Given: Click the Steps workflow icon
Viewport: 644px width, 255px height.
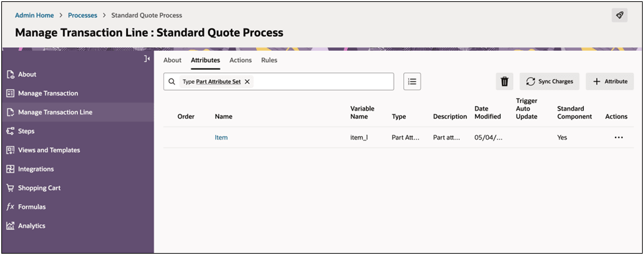Looking at the screenshot, I should [x=11, y=131].
